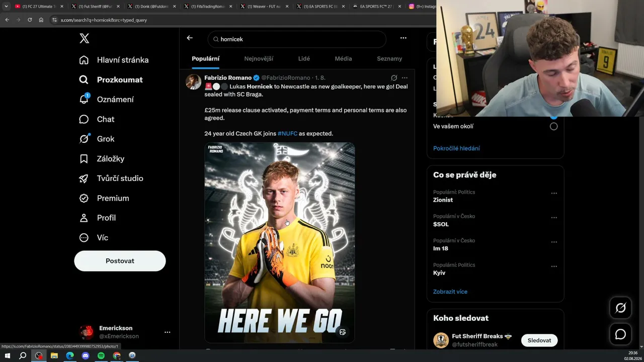Screen dimensions: 644x362
Task: Open options dots for the Kyiv trend
Action: [554, 266]
